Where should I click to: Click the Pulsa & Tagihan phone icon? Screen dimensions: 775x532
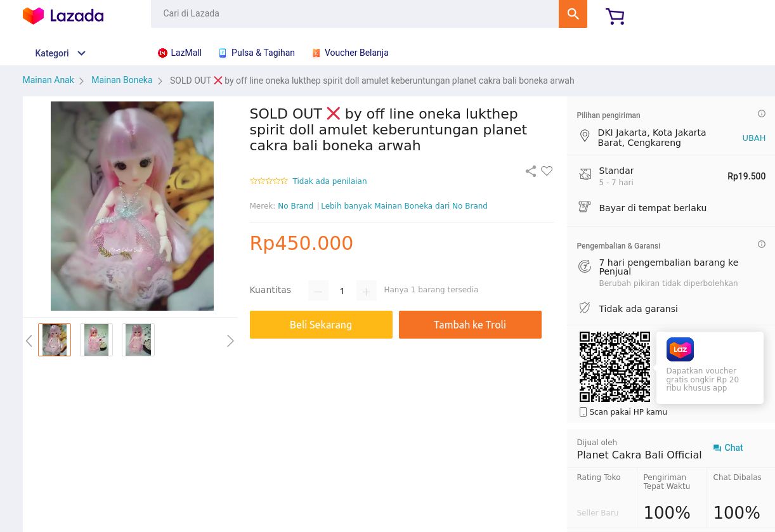tap(223, 53)
